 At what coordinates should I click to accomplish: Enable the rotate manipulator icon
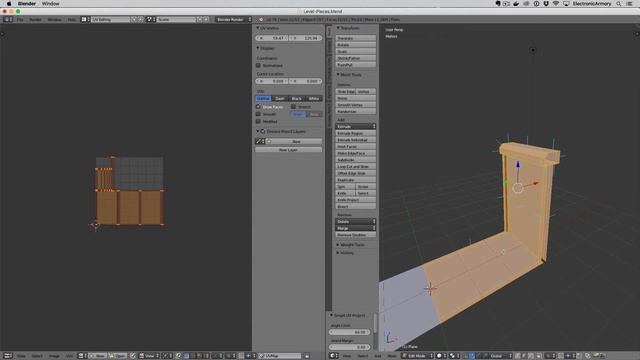[479, 356]
